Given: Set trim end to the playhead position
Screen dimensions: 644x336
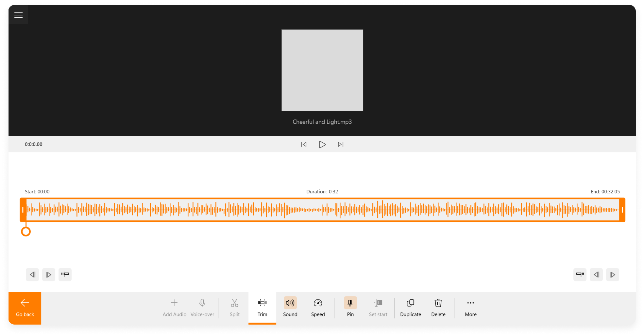Looking at the screenshot, I should [580, 275].
